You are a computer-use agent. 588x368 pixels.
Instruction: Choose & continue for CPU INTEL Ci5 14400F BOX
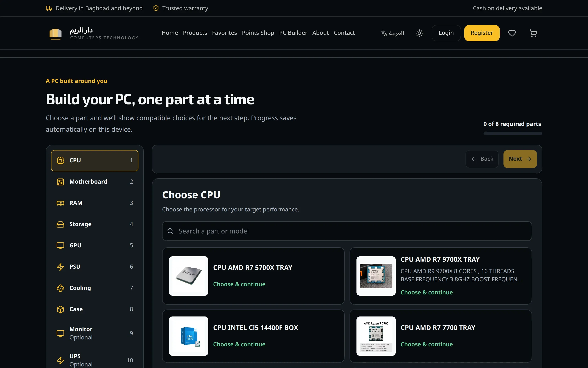[x=239, y=344]
